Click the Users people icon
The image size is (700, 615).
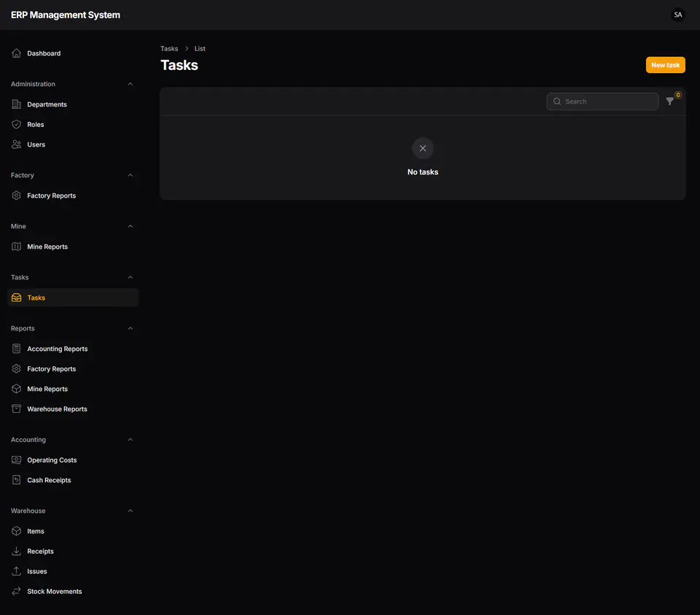(x=17, y=144)
